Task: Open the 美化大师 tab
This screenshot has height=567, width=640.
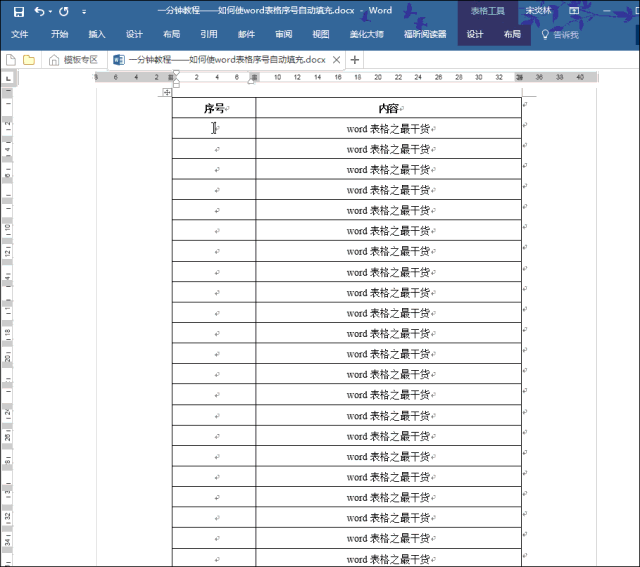Action: click(x=367, y=34)
